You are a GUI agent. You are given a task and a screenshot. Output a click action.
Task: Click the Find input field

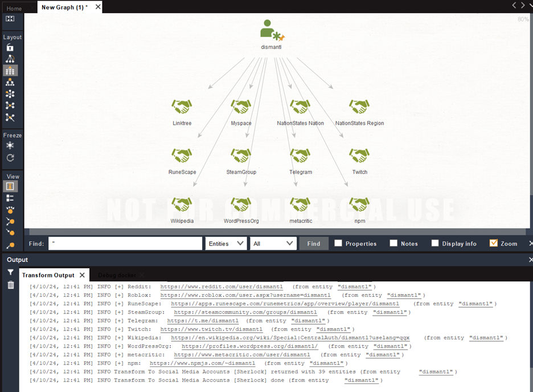[125, 243]
